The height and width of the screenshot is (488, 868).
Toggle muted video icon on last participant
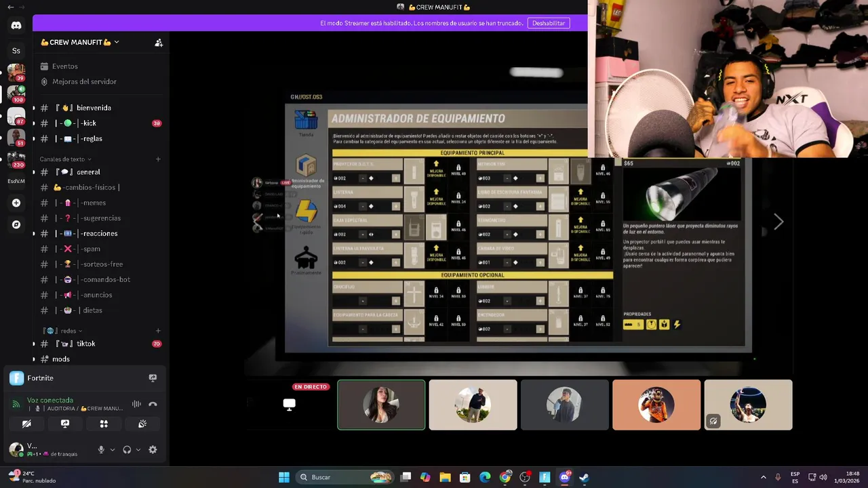click(x=713, y=421)
